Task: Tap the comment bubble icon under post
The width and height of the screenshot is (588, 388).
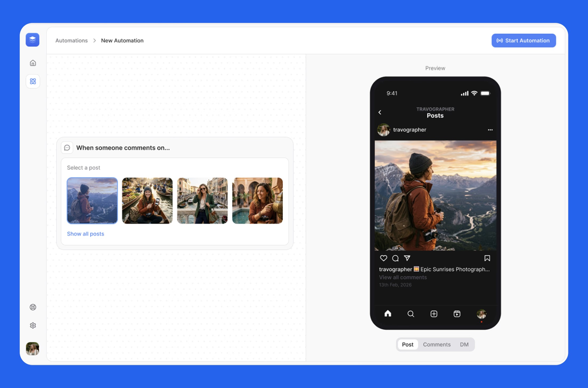Action: pyautogui.click(x=395, y=258)
